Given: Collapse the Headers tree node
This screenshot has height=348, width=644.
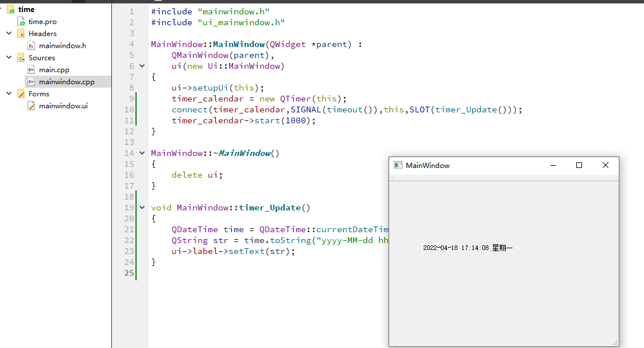Looking at the screenshot, I should pyautogui.click(x=9, y=33).
